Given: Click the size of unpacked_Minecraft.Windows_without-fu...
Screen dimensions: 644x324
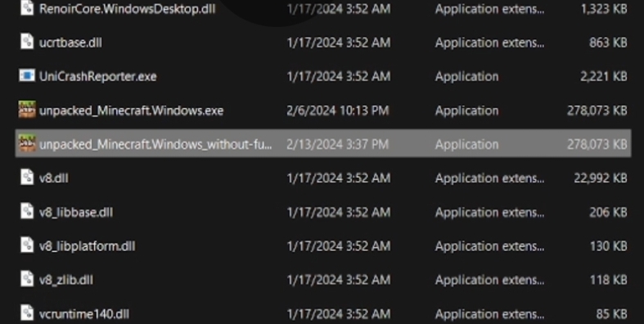Looking at the screenshot, I should [x=597, y=145].
